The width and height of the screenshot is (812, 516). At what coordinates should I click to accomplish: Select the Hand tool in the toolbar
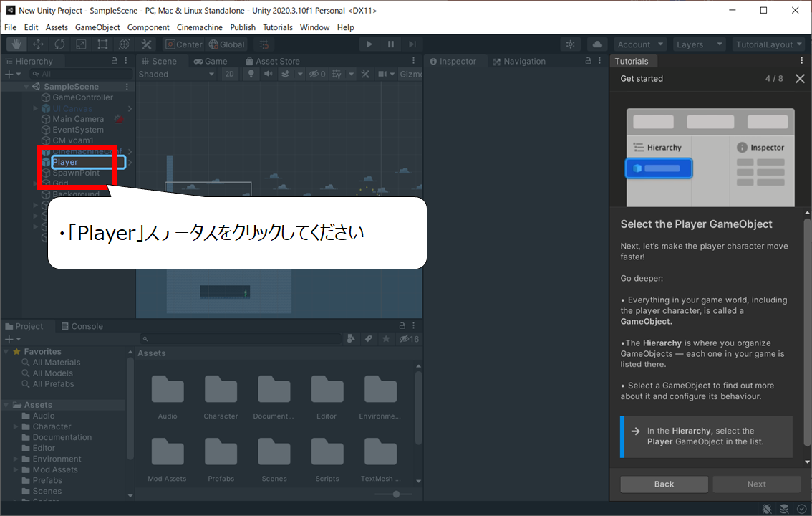(16, 44)
